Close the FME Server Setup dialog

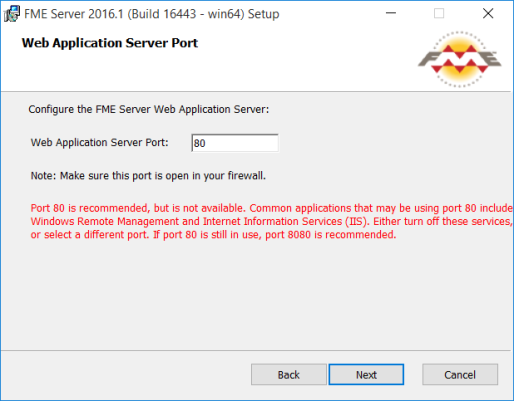pyautogui.click(x=488, y=13)
